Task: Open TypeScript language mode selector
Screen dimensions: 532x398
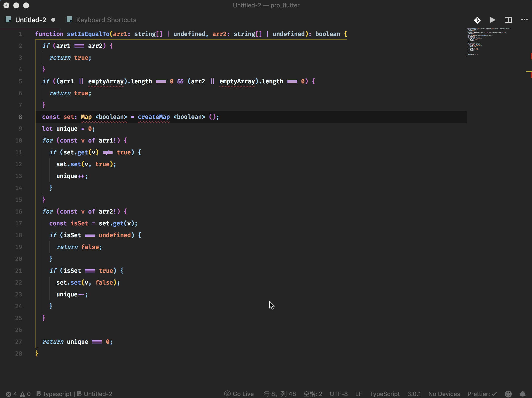Action: 384,394
